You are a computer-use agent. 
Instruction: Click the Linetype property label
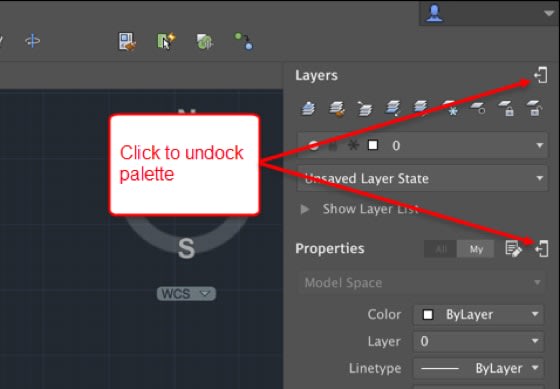(375, 368)
